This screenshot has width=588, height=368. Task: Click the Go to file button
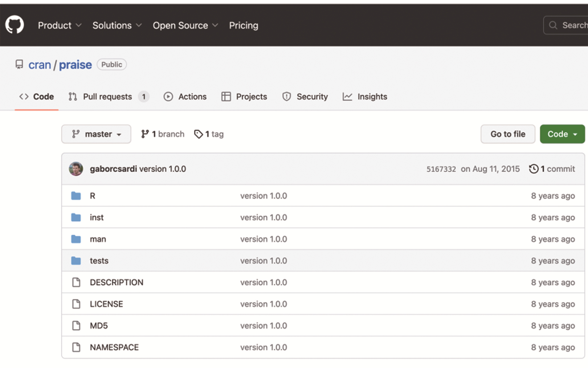pyautogui.click(x=508, y=134)
